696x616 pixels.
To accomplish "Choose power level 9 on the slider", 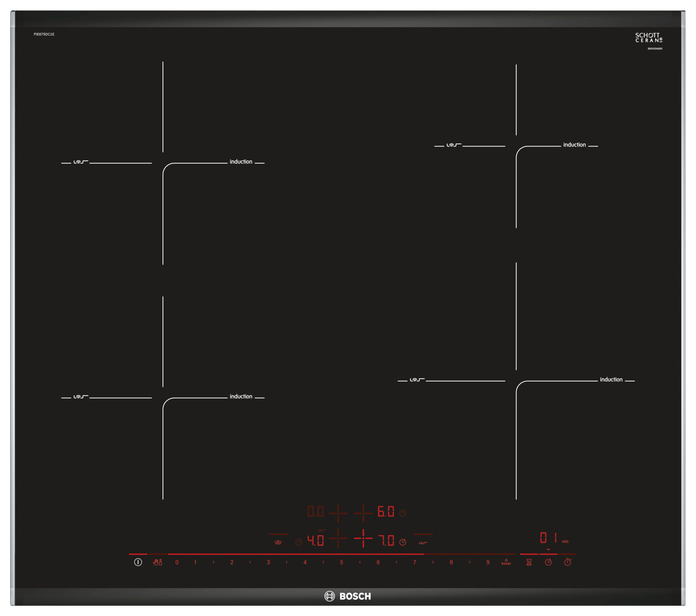I will click(x=488, y=563).
